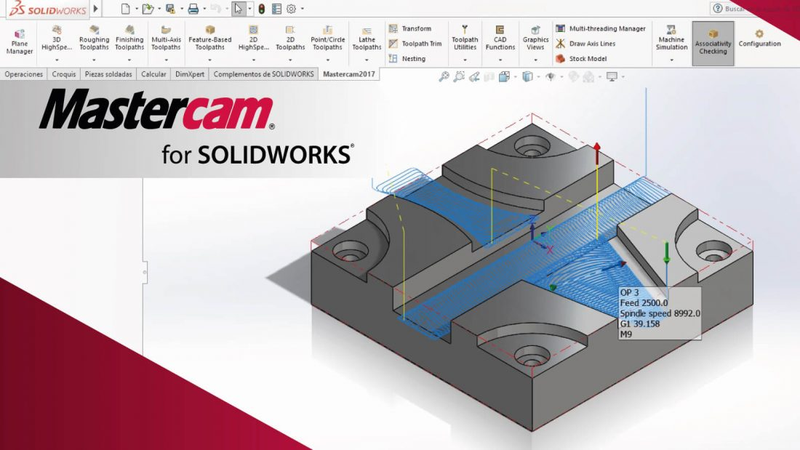Expand the CAD Functions dropdown arrow
The width and height of the screenshot is (800, 450).
(500, 60)
